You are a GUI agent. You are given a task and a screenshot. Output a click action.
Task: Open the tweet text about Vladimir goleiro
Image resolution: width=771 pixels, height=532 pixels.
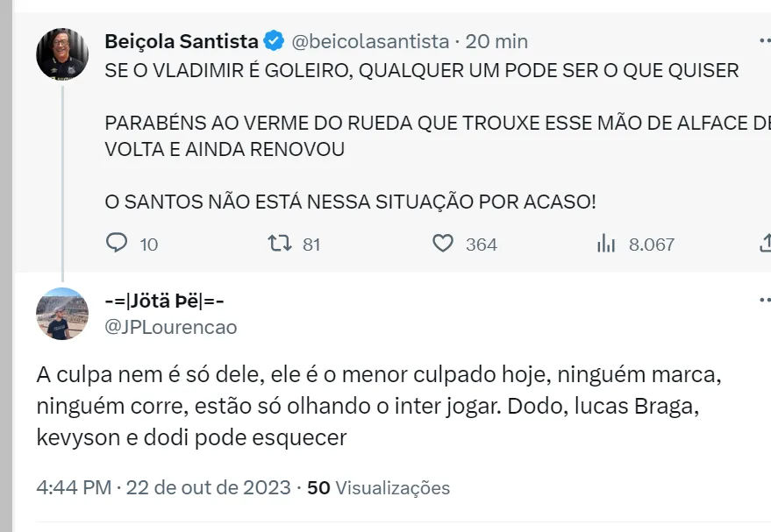[x=421, y=70]
